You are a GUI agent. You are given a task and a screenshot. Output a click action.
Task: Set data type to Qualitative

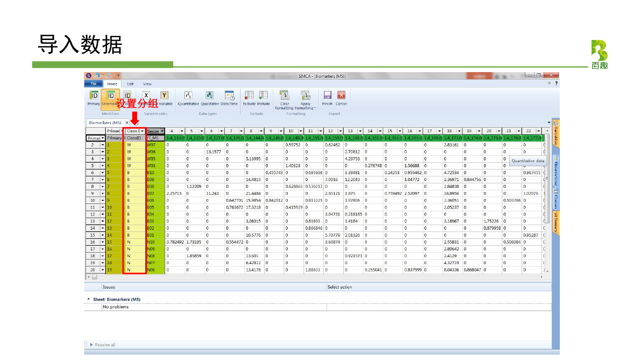point(209,98)
